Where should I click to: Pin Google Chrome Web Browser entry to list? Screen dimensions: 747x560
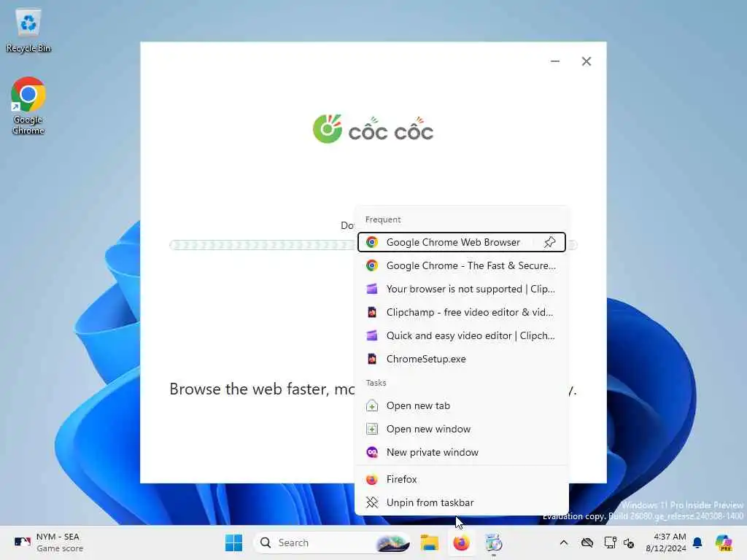[549, 242]
